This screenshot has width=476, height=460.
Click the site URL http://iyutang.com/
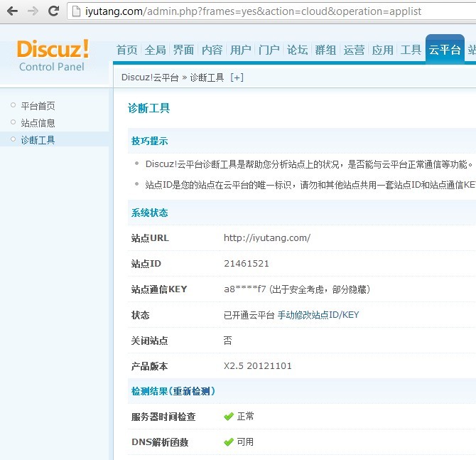point(267,238)
